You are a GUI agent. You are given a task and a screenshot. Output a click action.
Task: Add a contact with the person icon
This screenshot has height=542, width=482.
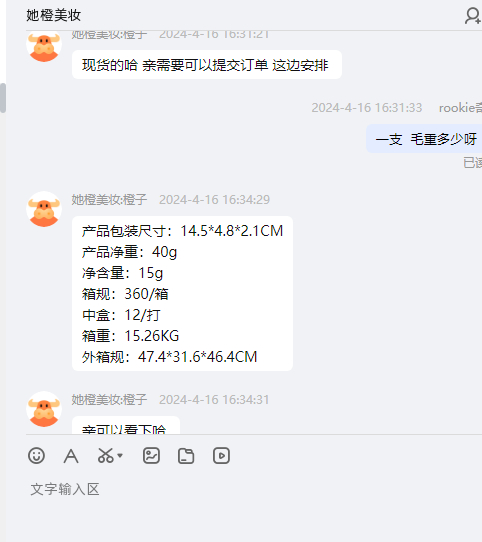point(473,16)
